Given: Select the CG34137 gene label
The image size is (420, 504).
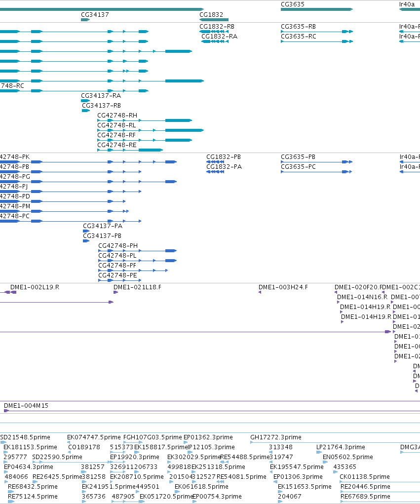Looking at the screenshot, I should point(95,14).
